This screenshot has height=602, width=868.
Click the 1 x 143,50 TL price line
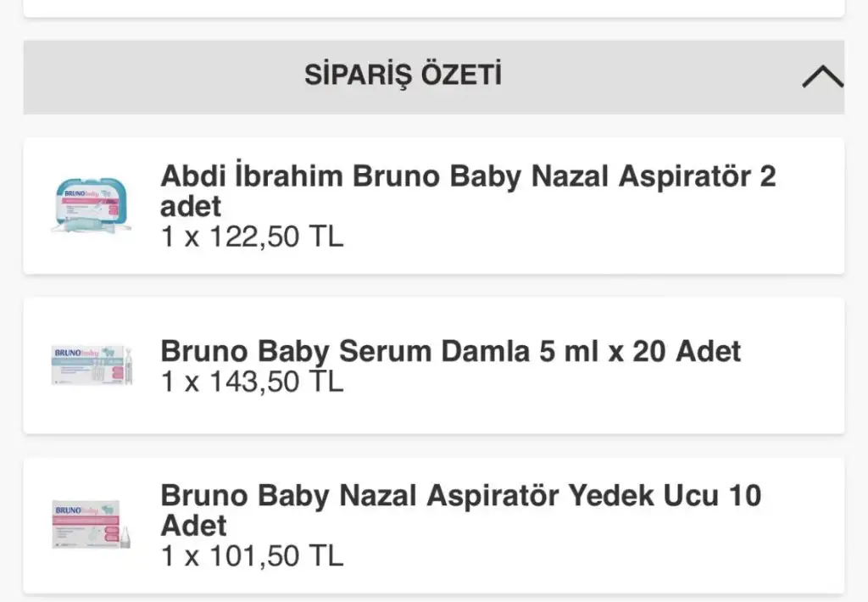(x=252, y=382)
